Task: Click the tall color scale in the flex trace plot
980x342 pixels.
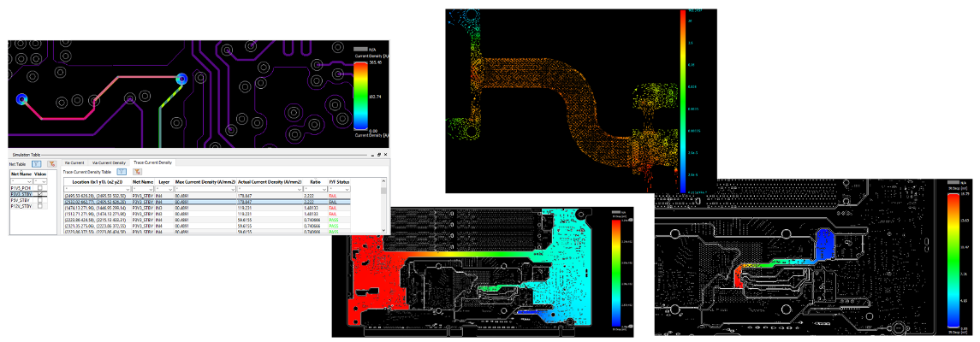Action: pyautogui.click(x=682, y=100)
